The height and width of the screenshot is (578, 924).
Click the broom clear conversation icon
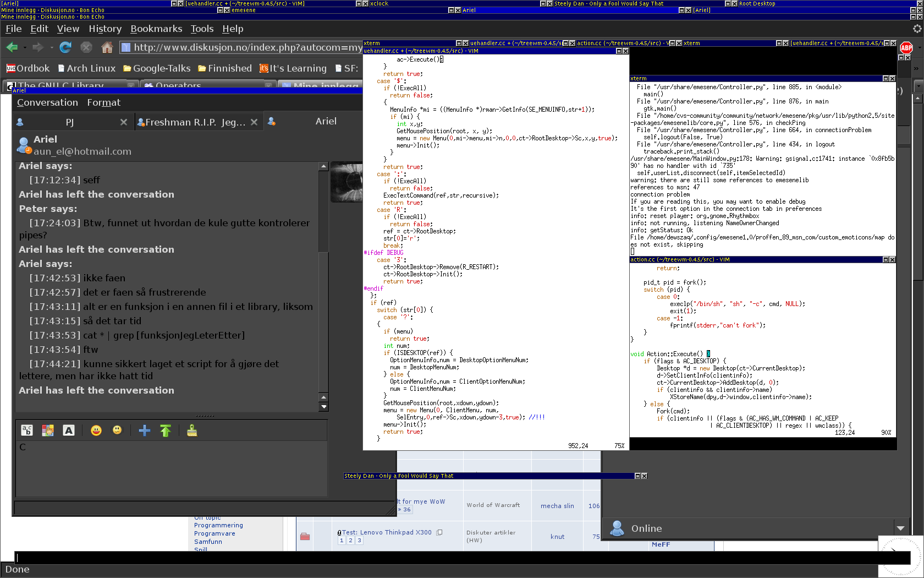point(192,430)
